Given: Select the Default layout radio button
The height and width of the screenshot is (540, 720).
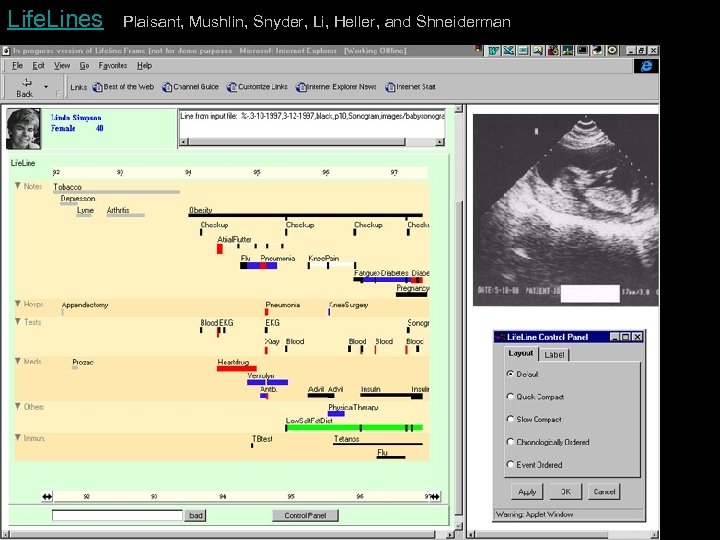Looking at the screenshot, I should click(x=510, y=374).
